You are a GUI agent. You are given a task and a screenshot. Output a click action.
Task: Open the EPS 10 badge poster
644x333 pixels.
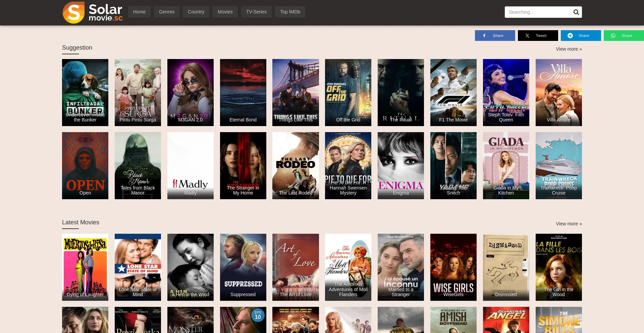[243, 320]
